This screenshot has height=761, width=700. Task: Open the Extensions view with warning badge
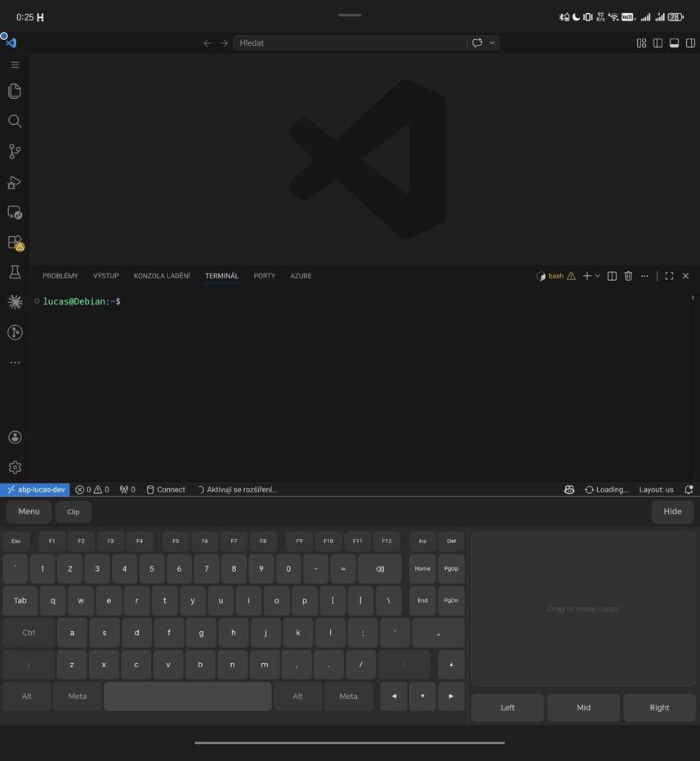click(15, 243)
